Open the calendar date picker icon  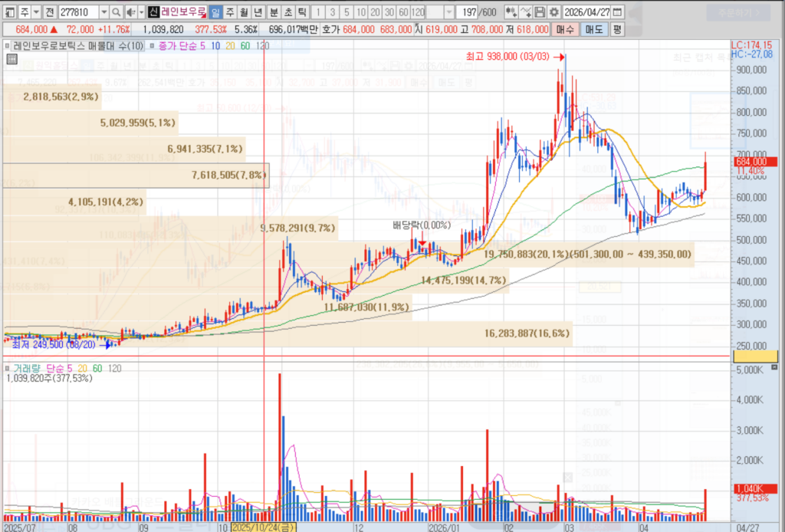pos(617,12)
